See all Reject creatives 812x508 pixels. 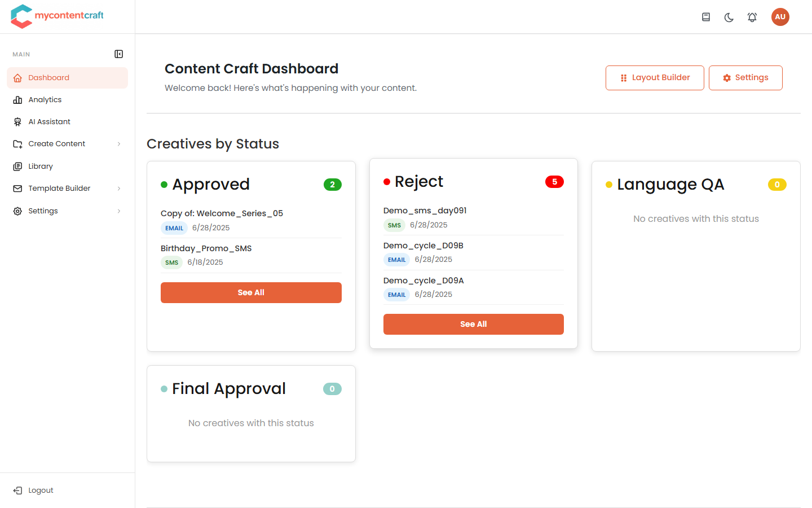474,324
